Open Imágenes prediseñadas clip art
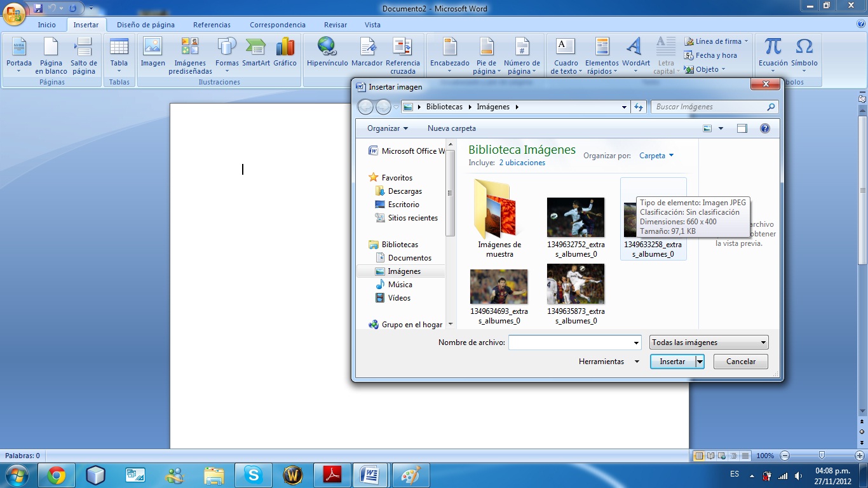 [190, 56]
